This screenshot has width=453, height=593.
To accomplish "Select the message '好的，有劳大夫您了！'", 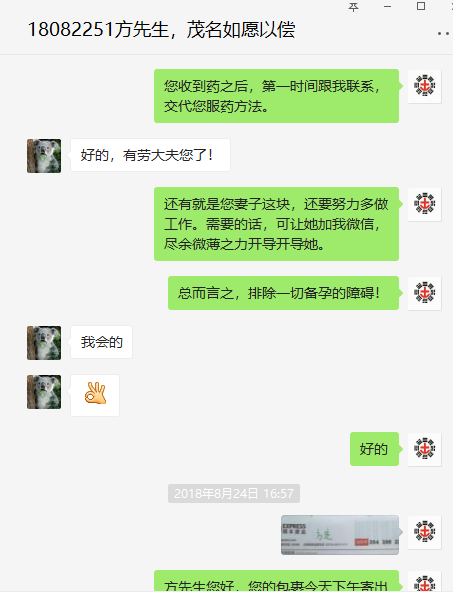I will coord(150,155).
